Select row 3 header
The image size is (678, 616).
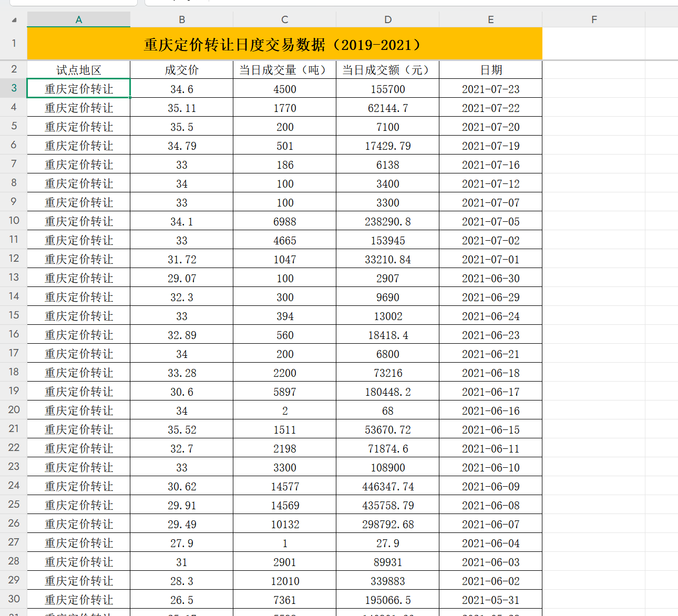(x=14, y=88)
